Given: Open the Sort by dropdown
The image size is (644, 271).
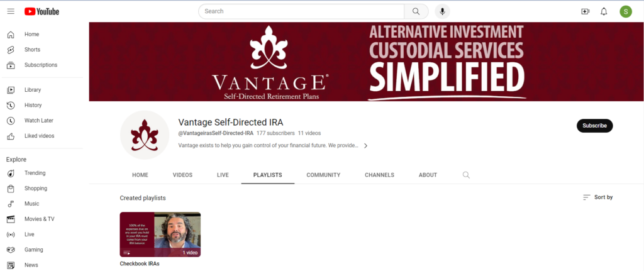Looking at the screenshot, I should (x=597, y=197).
